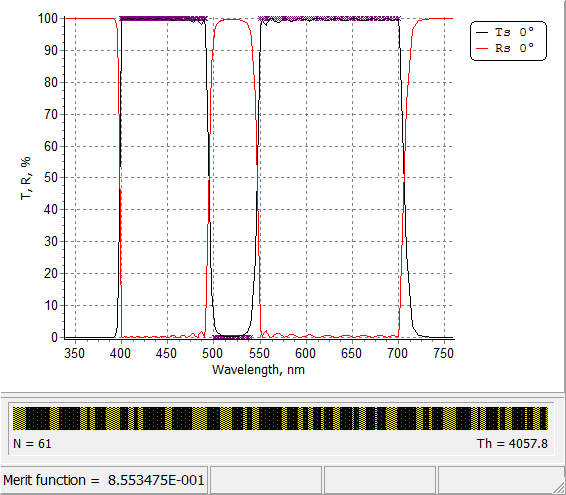Click the layer structure bar's first yellow layer
This screenshot has height=495, width=566.
(20, 418)
